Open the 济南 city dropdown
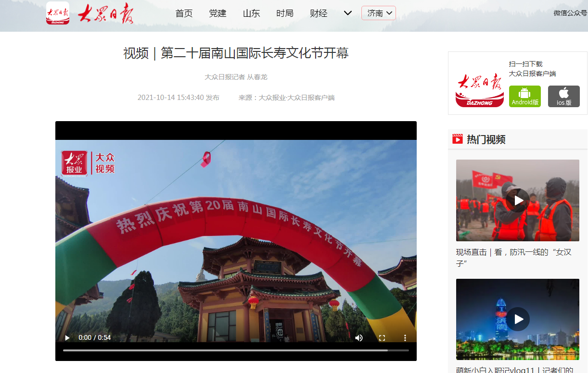The image size is (588, 373). [379, 13]
